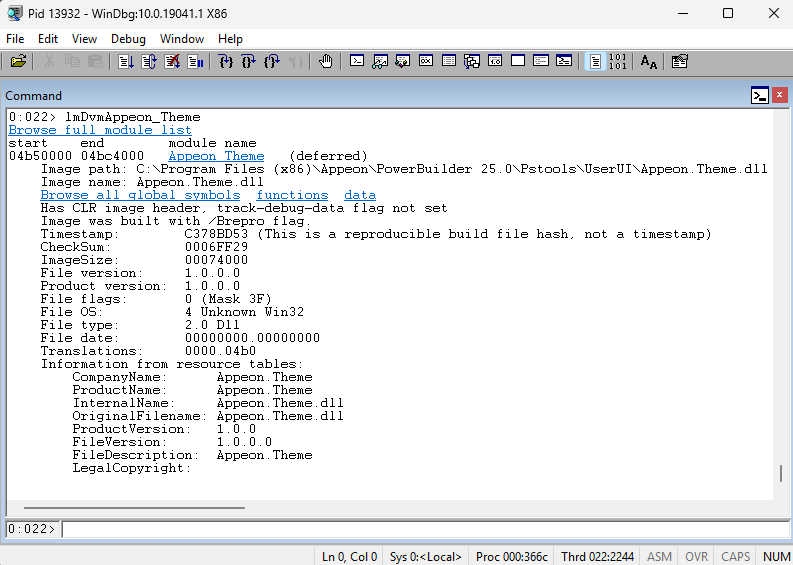Viewport: 793px width, 565px height.
Task: Click the functions link
Action: click(x=292, y=195)
